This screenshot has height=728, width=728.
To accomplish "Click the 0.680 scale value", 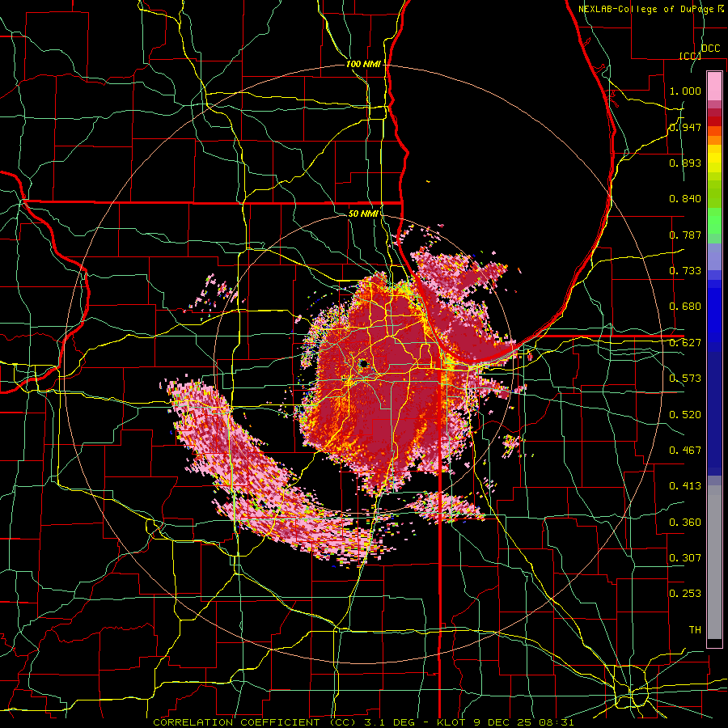I will (685, 307).
